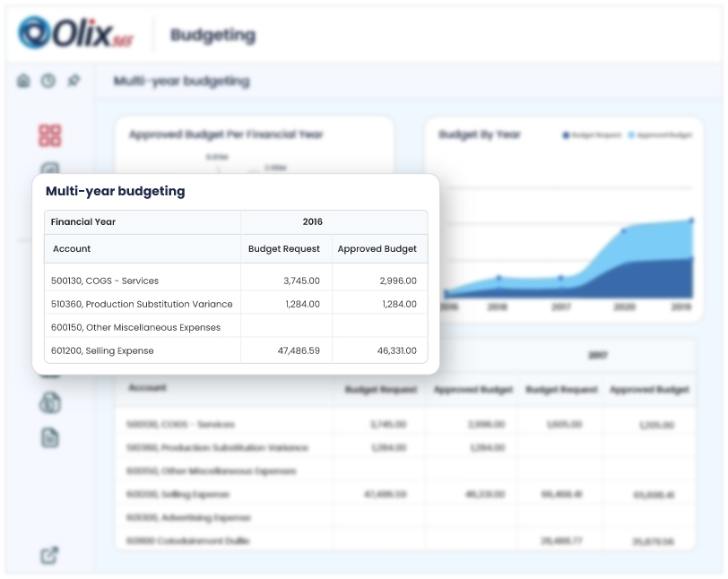
Task: Toggle the Budget Request legend entry
Action: tap(592, 135)
